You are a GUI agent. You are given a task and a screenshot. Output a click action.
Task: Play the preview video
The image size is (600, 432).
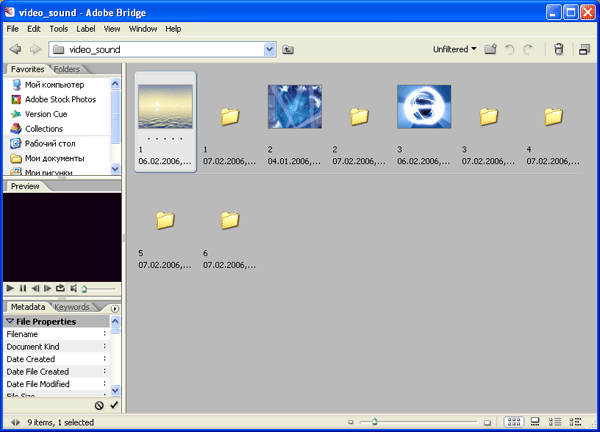tap(10, 288)
